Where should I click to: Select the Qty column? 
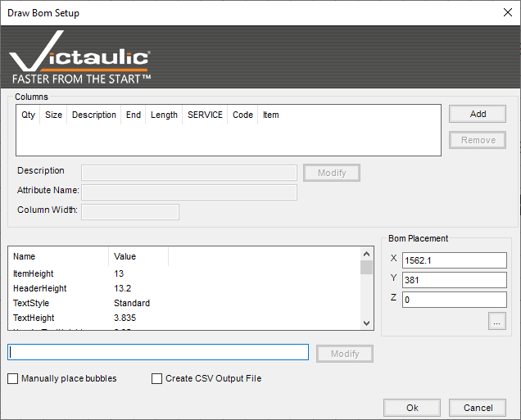[x=28, y=115]
